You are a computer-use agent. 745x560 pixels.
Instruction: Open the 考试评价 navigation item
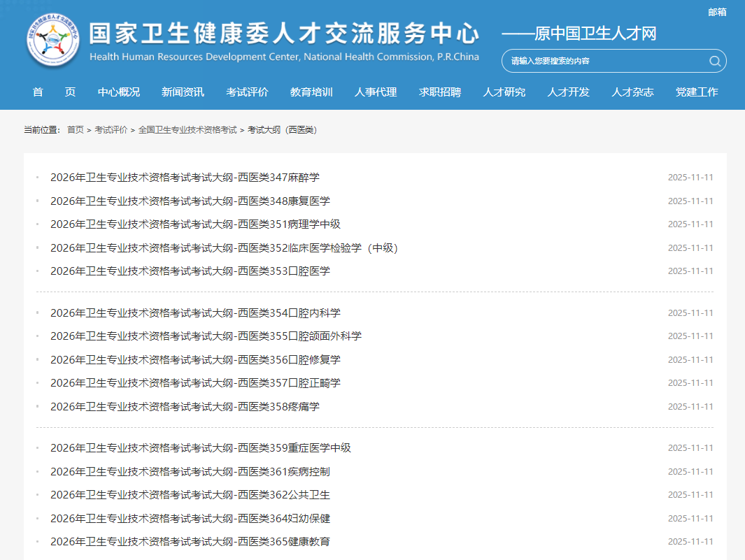click(x=247, y=92)
